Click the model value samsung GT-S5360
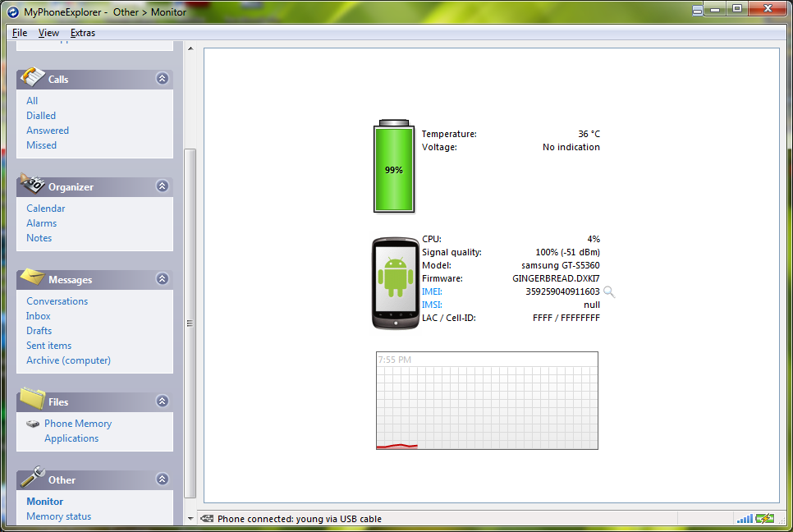793x532 pixels. click(x=561, y=265)
